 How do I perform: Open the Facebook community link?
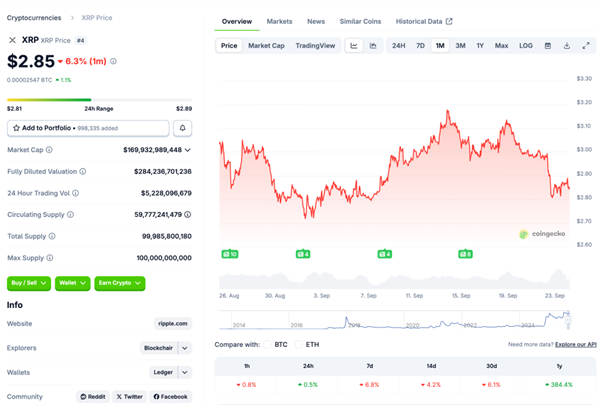pos(170,397)
